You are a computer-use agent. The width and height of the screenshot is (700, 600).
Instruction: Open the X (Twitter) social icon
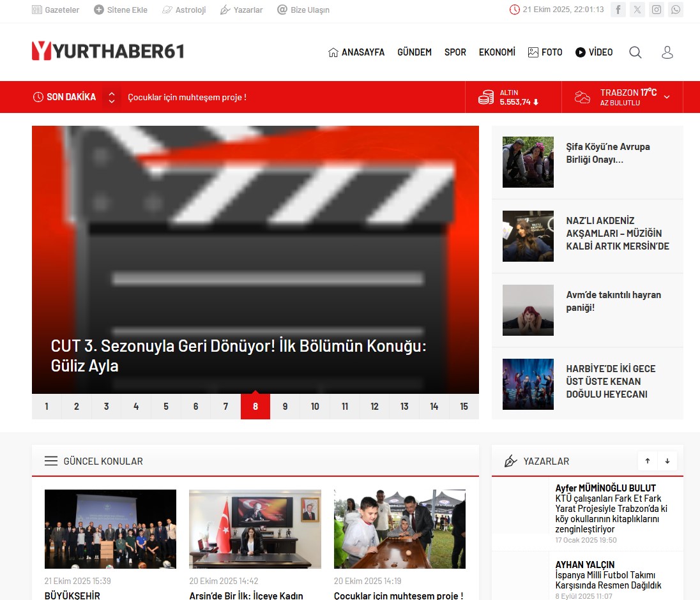(x=637, y=10)
